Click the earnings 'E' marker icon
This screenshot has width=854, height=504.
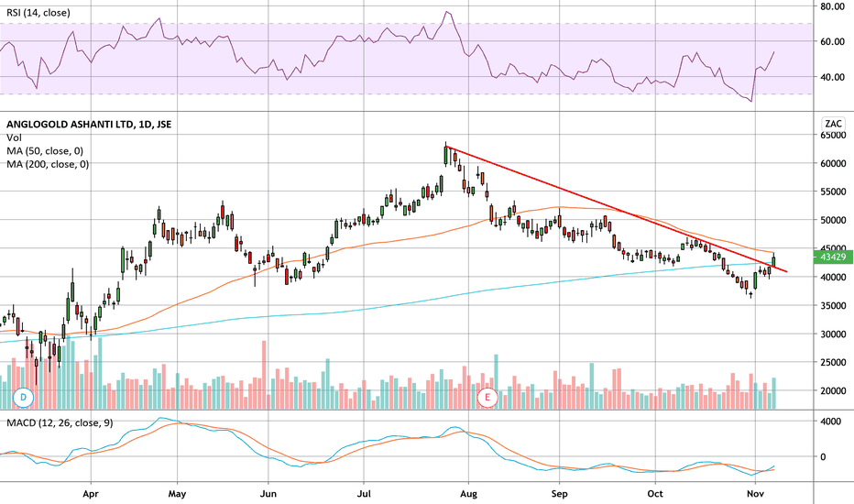(487, 398)
